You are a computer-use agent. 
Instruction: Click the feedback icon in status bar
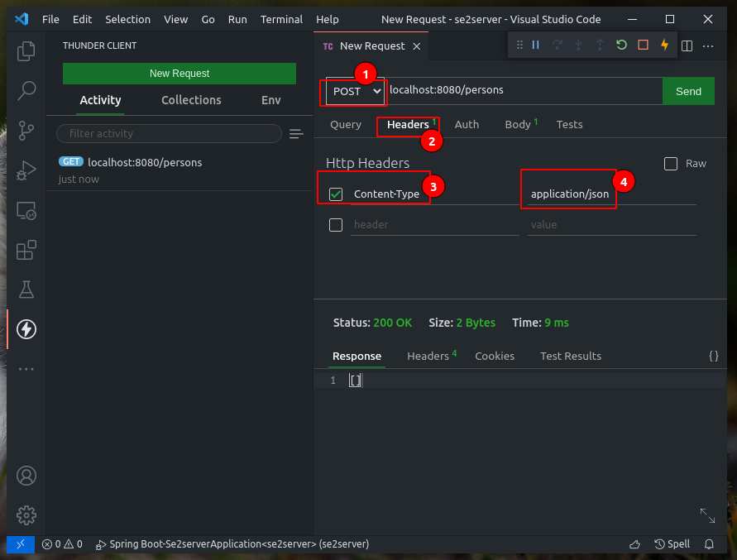(634, 544)
